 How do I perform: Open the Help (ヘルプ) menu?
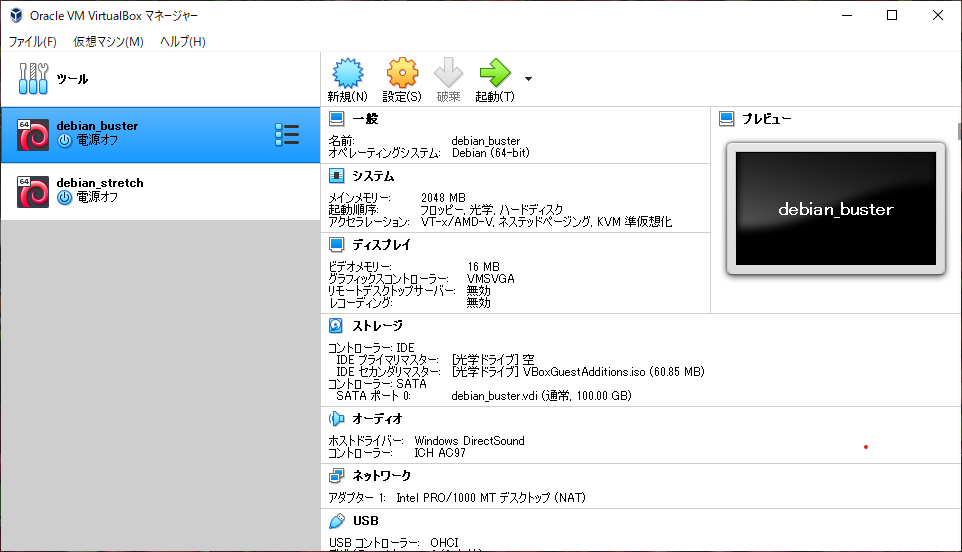click(183, 42)
